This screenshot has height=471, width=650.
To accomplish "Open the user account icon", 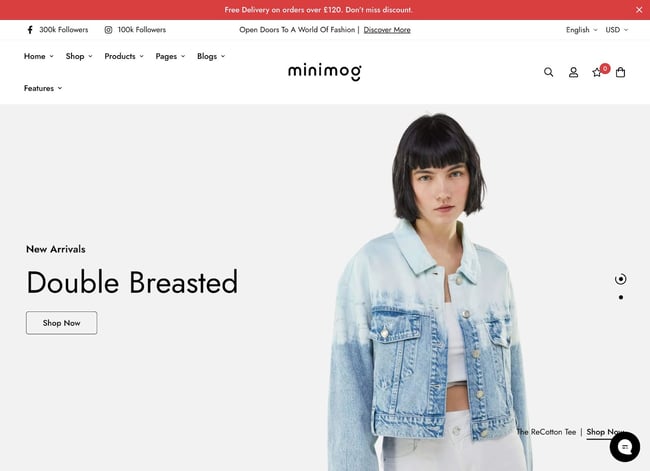I will (573, 72).
